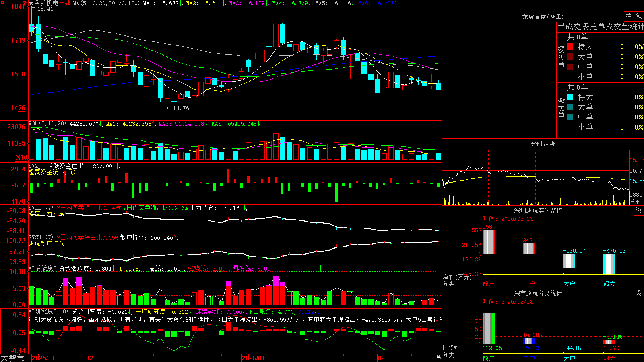Click the blue MA6: 16.637 value
The height and width of the screenshot is (362, 644).
coord(376,3)
